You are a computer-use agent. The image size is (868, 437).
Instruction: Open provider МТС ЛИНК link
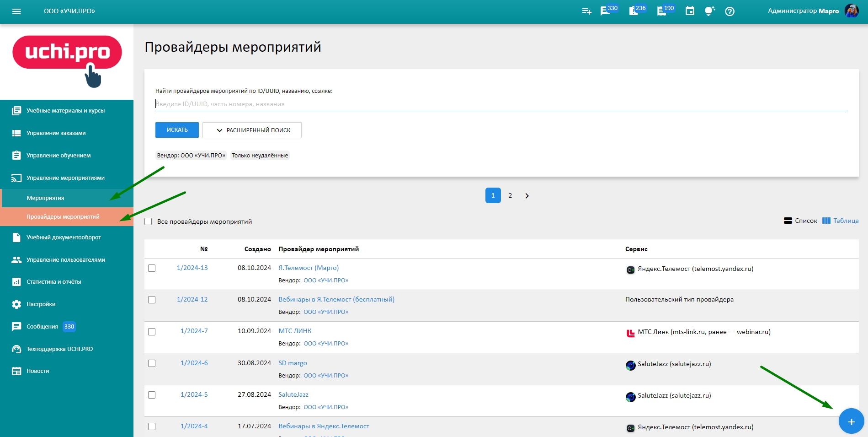[x=295, y=331]
